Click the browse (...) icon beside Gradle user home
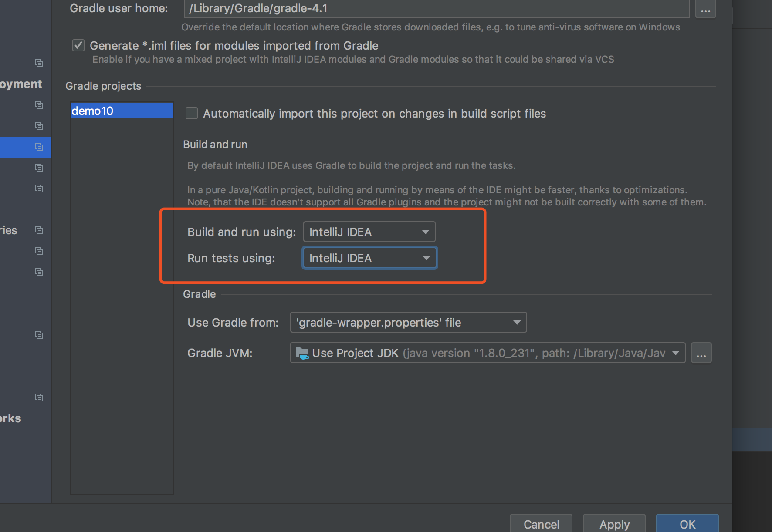 click(705, 9)
